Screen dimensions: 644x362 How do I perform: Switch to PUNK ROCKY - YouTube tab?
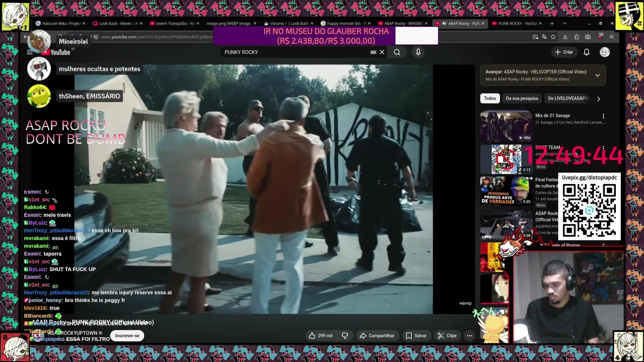click(x=516, y=23)
